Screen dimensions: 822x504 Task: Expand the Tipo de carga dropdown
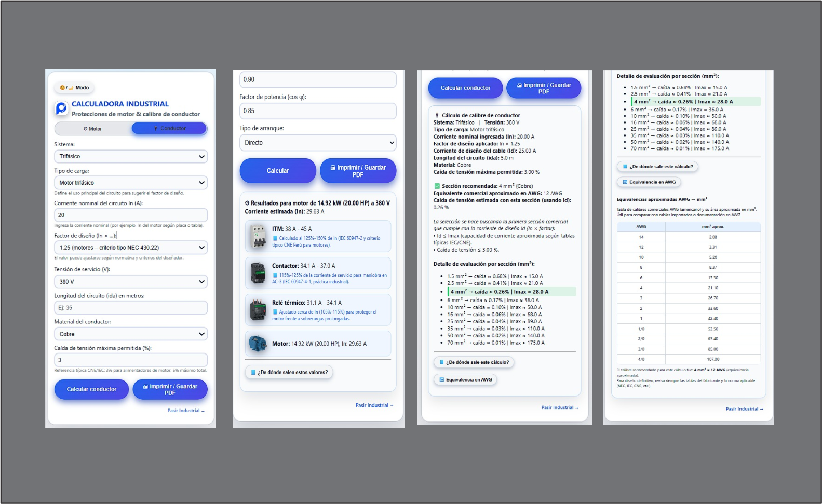(x=131, y=183)
